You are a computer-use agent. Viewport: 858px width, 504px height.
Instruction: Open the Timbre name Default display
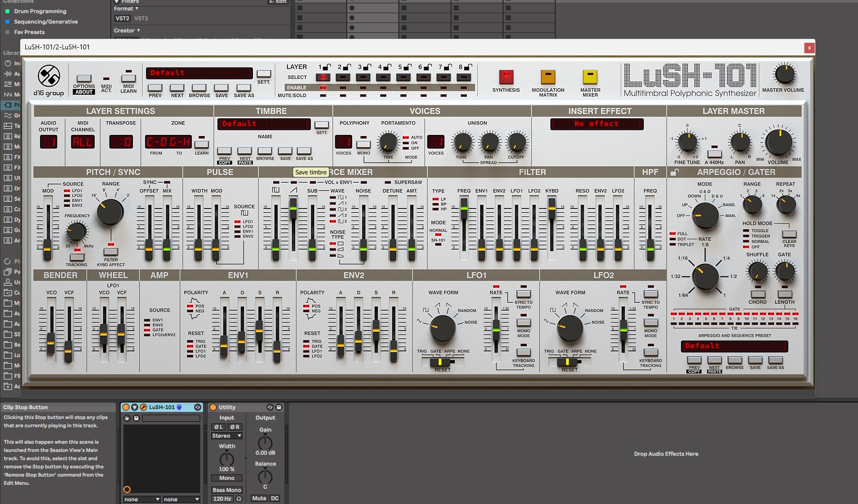coord(264,124)
